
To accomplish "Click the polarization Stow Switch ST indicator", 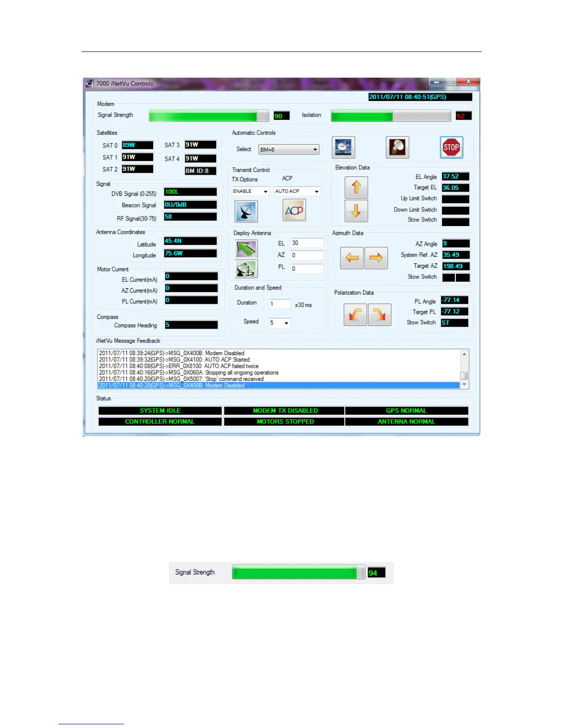I will [x=454, y=323].
